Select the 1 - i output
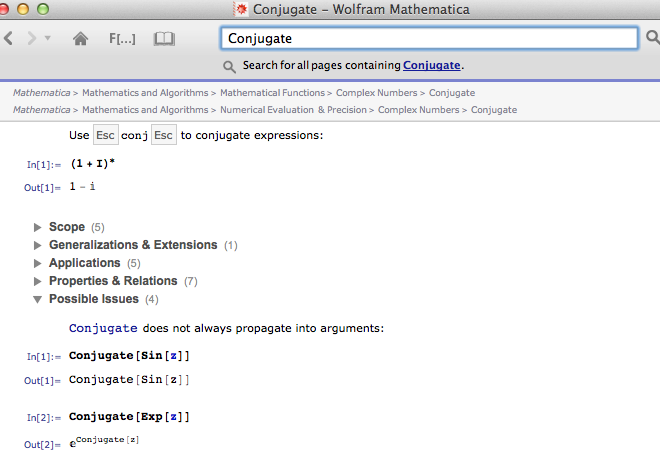Image resolution: width=660 pixels, height=472 pixels. coord(82,187)
